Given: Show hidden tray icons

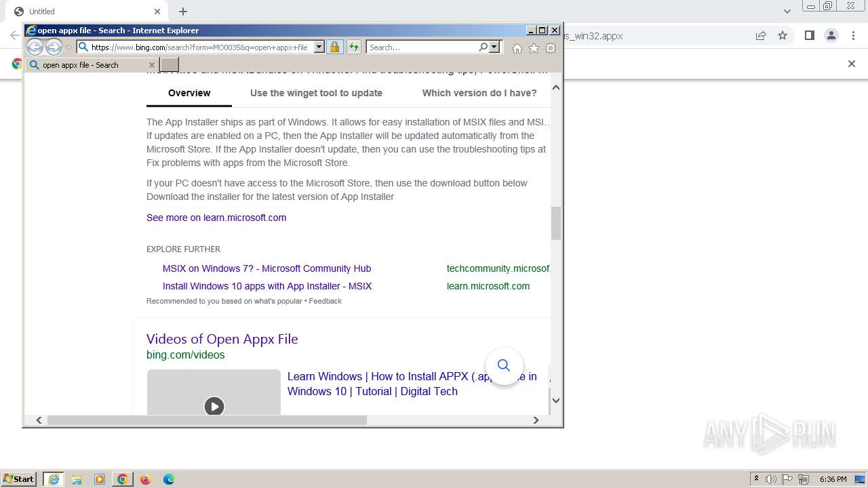Looking at the screenshot, I should 756,479.
